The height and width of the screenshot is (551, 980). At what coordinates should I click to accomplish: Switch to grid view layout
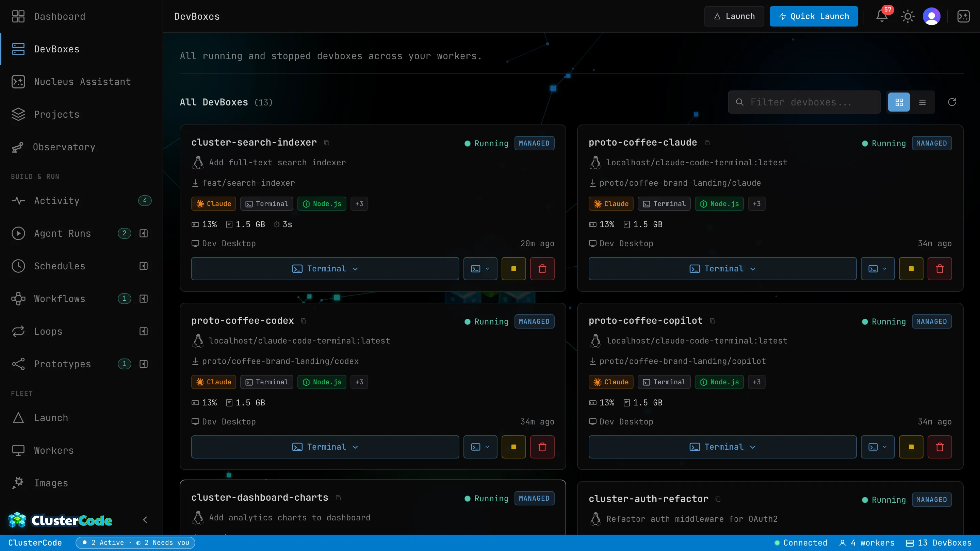click(899, 102)
